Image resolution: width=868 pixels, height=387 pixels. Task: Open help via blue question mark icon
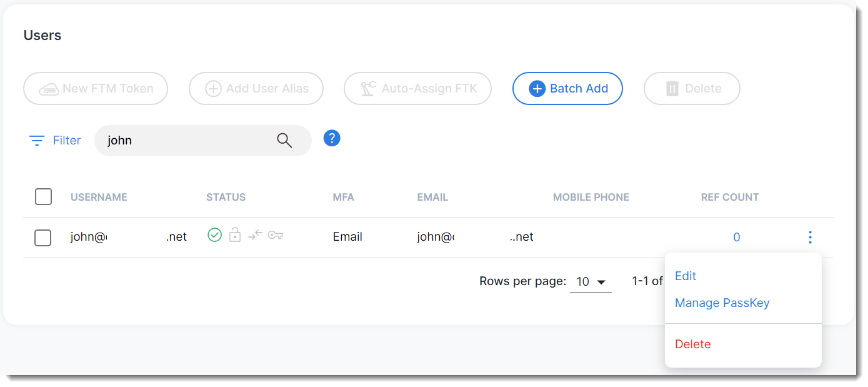[332, 138]
